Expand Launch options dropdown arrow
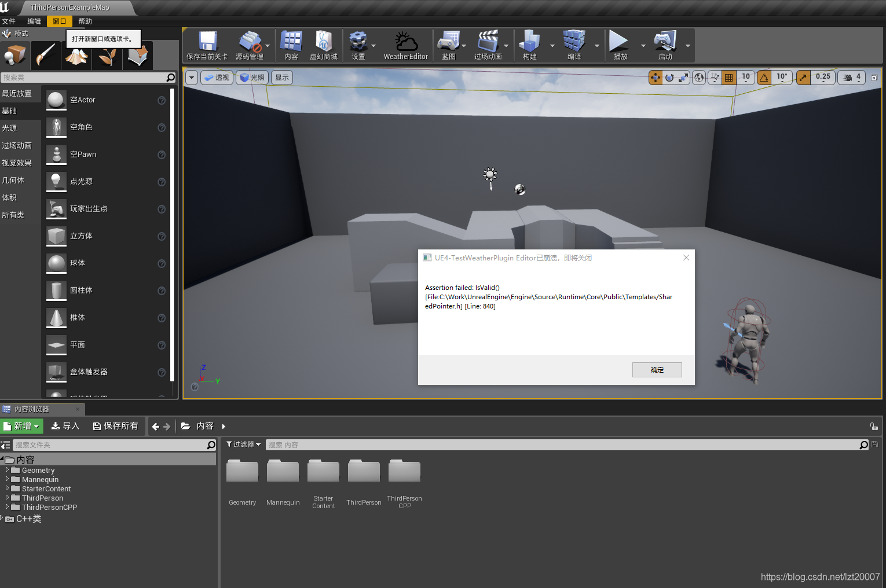Screen dimensions: 886x588 coord(688,46)
